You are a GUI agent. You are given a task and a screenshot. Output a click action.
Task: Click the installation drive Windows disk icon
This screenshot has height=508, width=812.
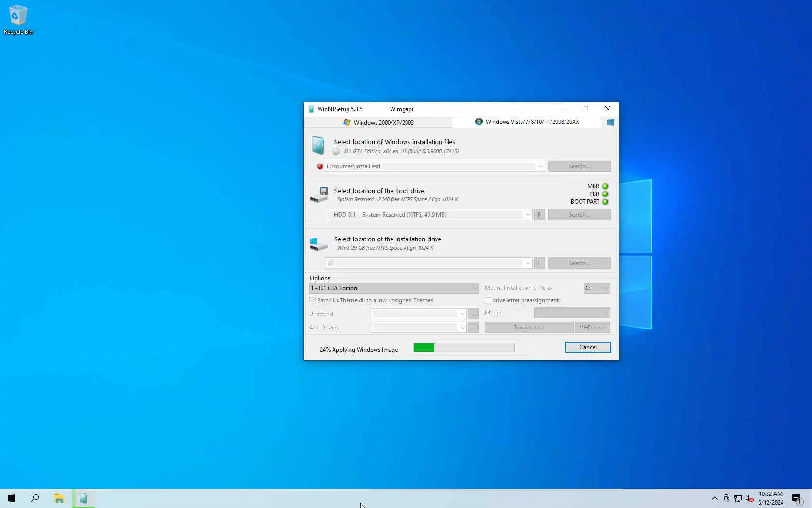(319, 244)
